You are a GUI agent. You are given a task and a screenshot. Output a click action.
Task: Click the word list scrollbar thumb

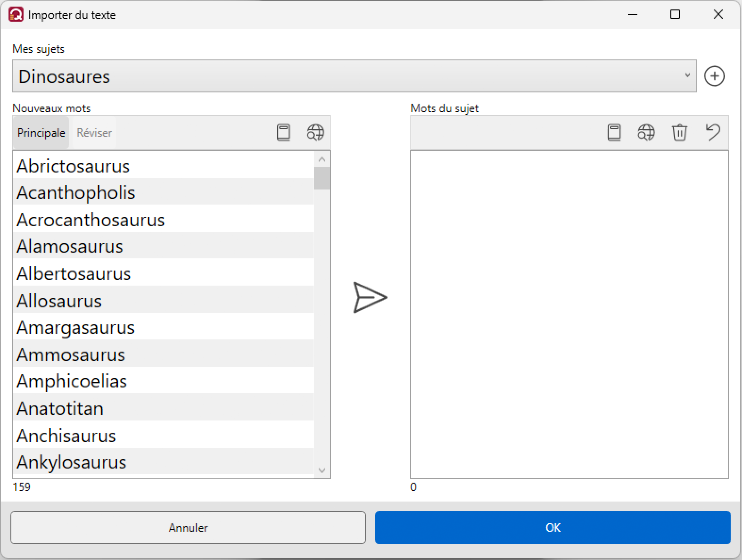[x=322, y=178]
